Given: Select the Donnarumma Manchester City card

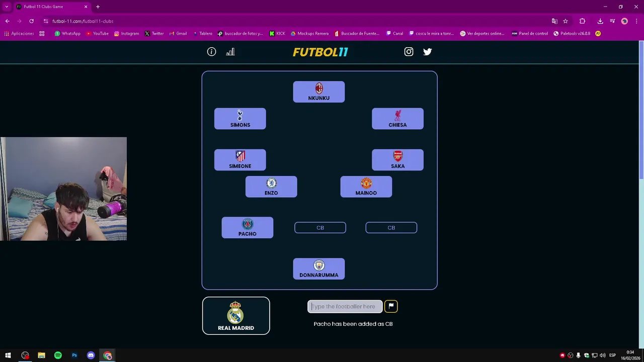Looking at the screenshot, I should click(x=319, y=269).
